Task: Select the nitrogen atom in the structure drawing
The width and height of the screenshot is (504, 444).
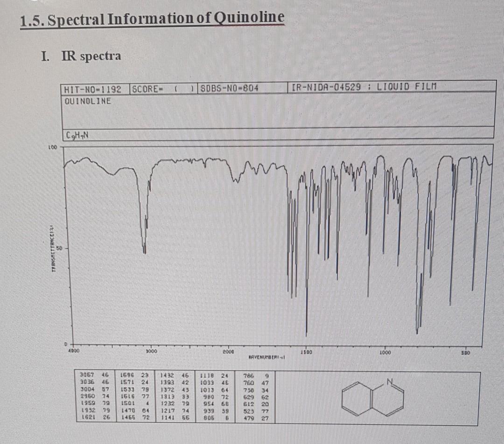Action: (390, 382)
